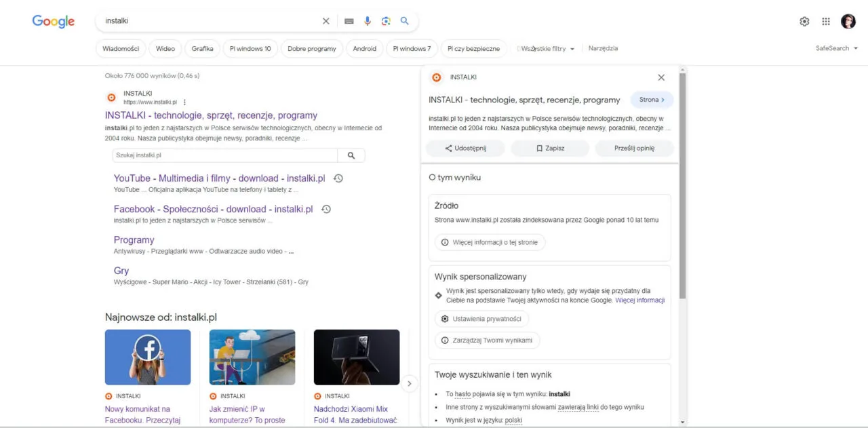
Task: Click the three-dot menu beside instalki.pl URL
Action: (184, 102)
